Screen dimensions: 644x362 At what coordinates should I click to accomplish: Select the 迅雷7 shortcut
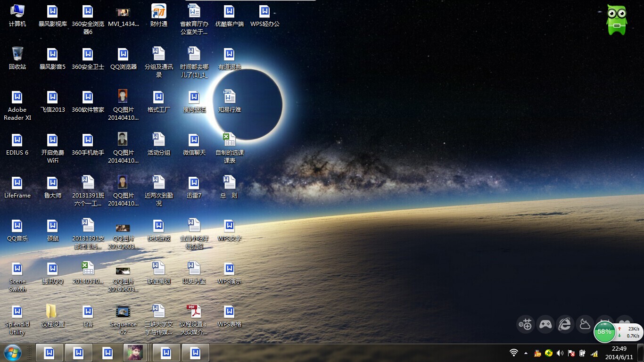pyautogui.click(x=194, y=187)
